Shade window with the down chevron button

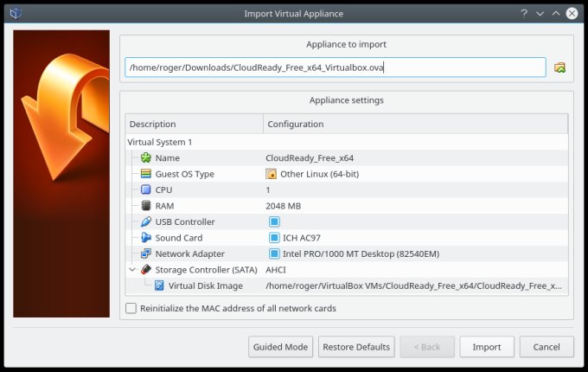[540, 14]
